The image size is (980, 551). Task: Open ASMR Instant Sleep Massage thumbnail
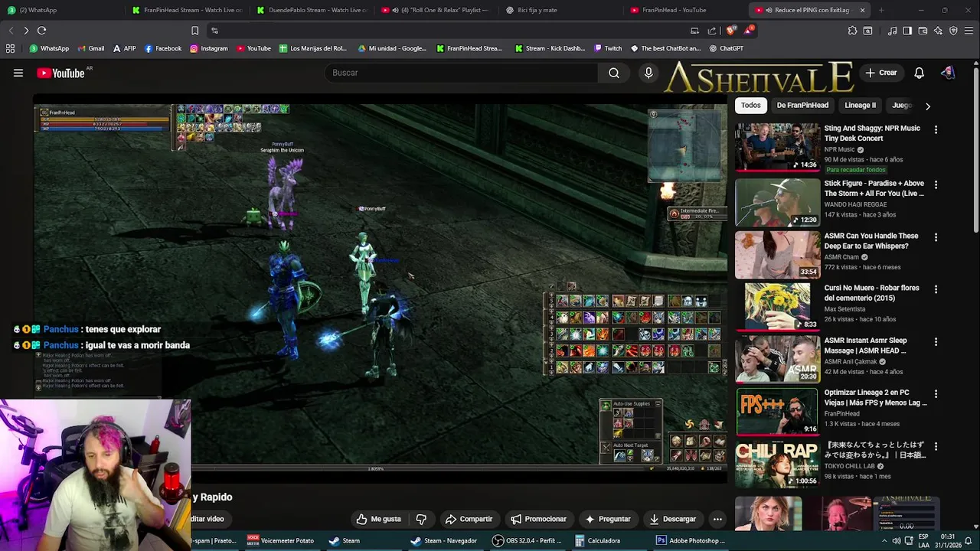pyautogui.click(x=776, y=359)
